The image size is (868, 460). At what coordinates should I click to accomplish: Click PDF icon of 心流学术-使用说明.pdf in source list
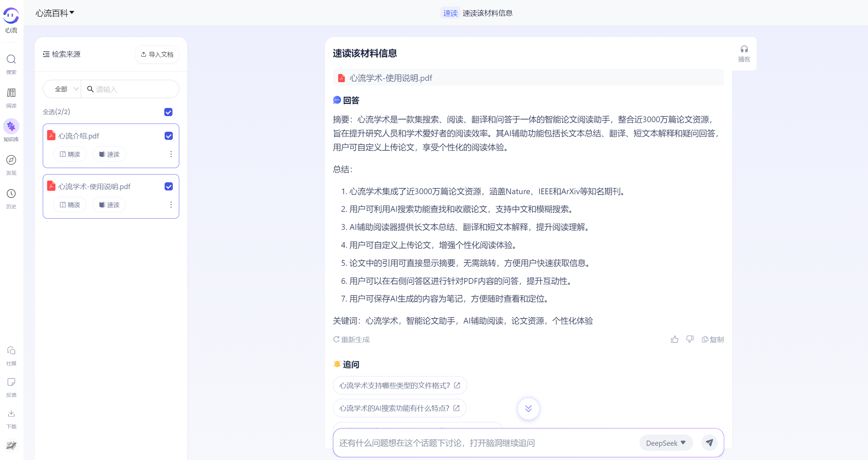click(x=51, y=186)
